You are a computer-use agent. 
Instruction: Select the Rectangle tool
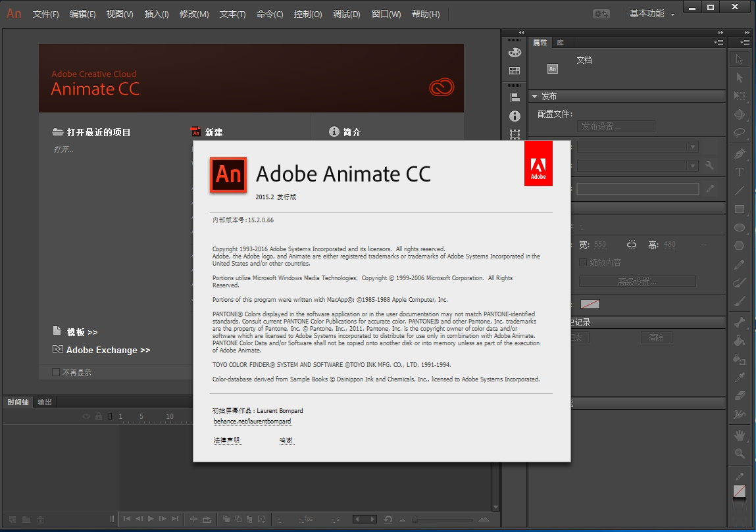pyautogui.click(x=739, y=209)
